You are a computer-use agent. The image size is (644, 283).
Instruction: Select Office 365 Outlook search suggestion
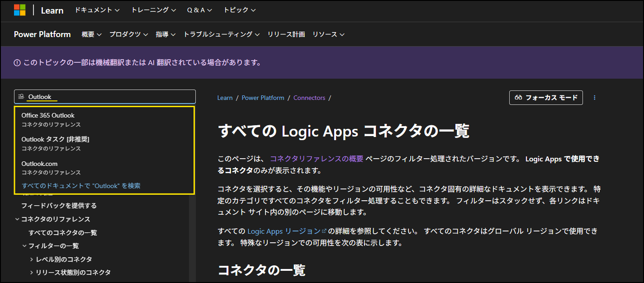click(x=48, y=116)
